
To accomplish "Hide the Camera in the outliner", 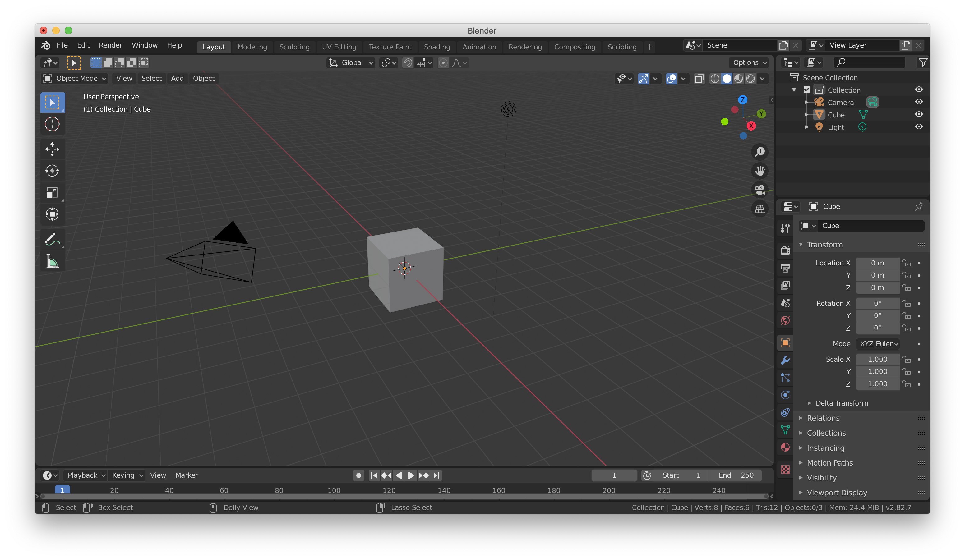I will point(918,102).
